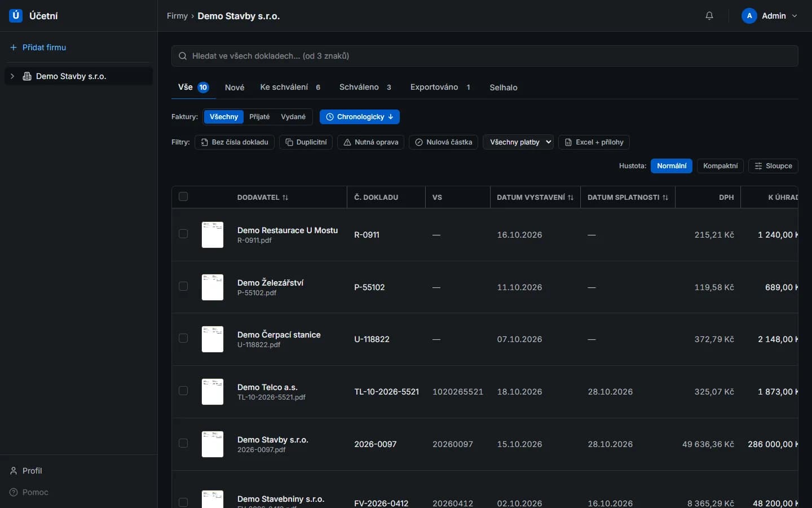Select the Demo Čerpací stanice row checkbox
The width and height of the screenshot is (812, 508).
pyautogui.click(x=183, y=338)
